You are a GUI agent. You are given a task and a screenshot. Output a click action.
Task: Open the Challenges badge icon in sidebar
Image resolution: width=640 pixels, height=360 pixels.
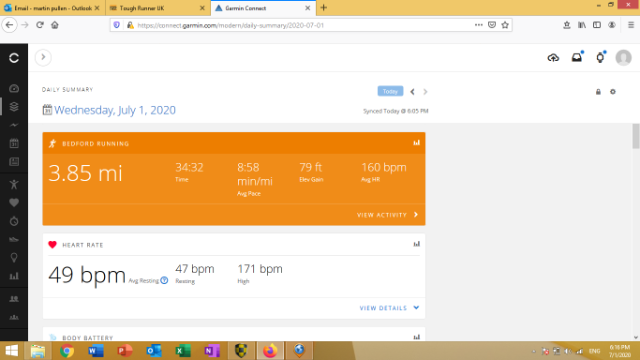tap(14, 162)
